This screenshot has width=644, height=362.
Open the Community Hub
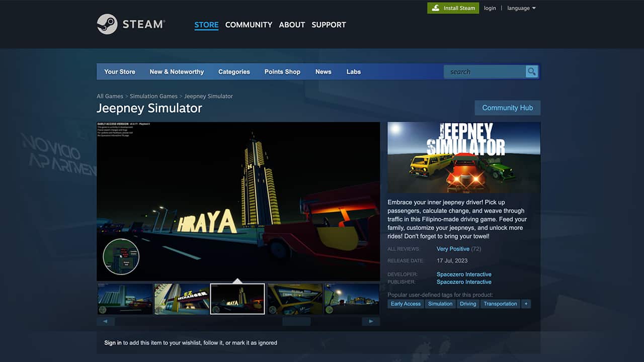[507, 108]
